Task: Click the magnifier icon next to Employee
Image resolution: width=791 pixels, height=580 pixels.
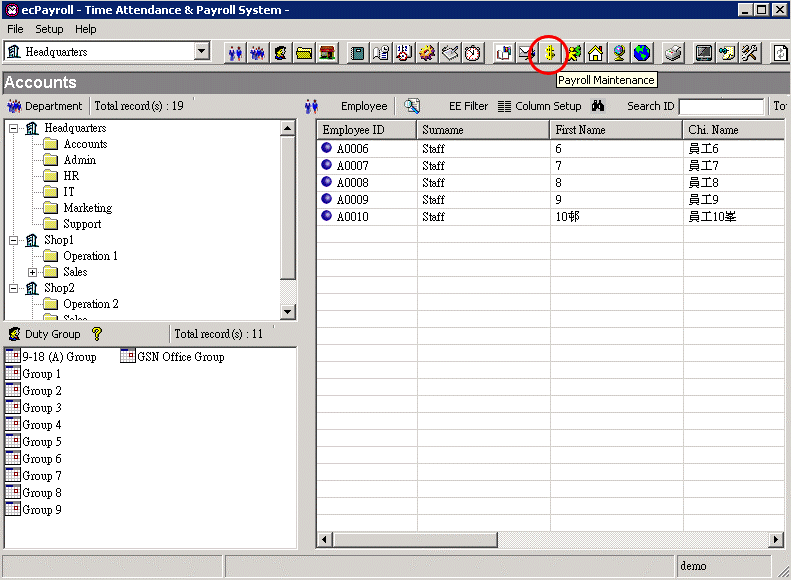Action: pyautogui.click(x=412, y=106)
